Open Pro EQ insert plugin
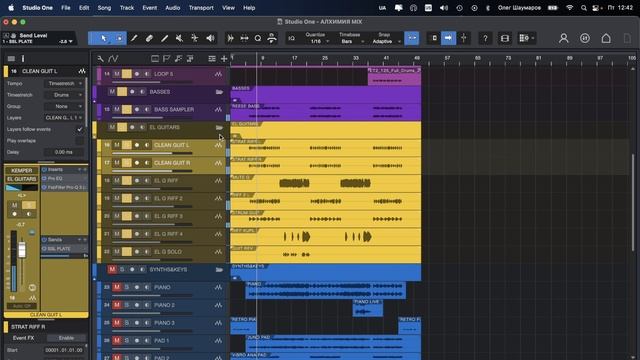This screenshot has width=640, height=360. pyautogui.click(x=64, y=178)
